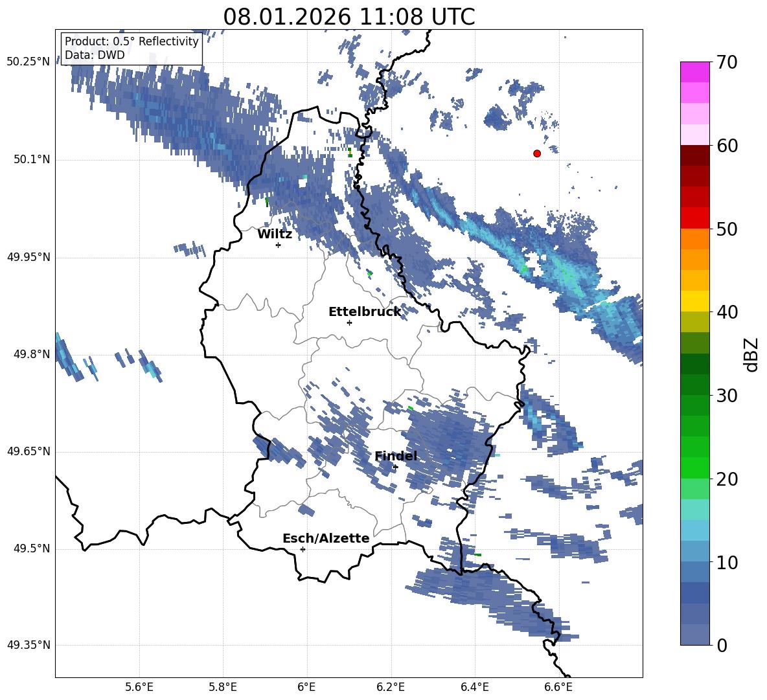767x700 pixels.
Task: Click the map title 08.01.2026 11:08 UTC
Action: click(349, 17)
